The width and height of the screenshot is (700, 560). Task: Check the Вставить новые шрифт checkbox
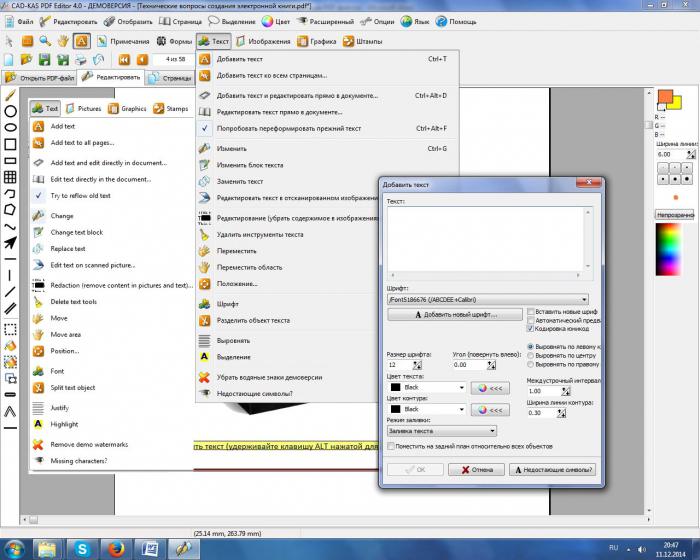coord(530,311)
